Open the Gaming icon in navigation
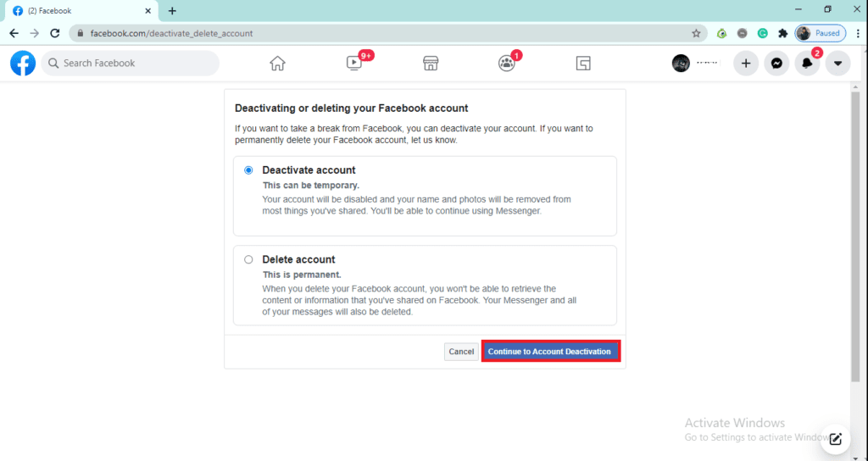 [x=582, y=64]
